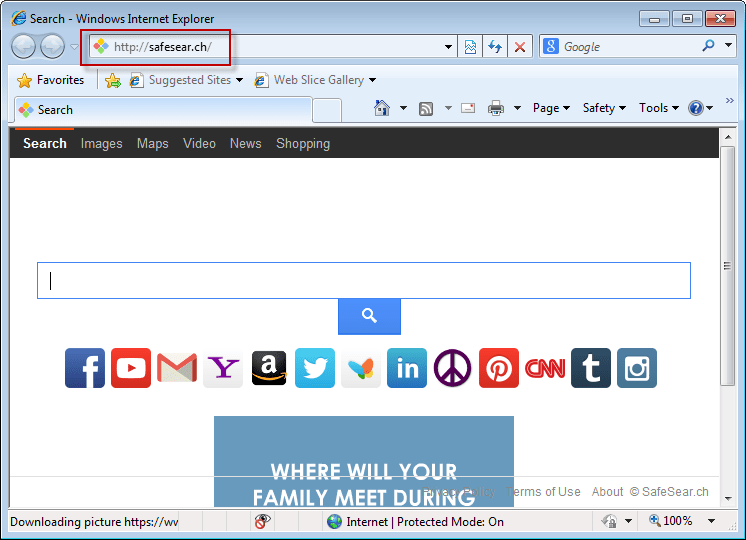Open the Favorites center

point(50,80)
